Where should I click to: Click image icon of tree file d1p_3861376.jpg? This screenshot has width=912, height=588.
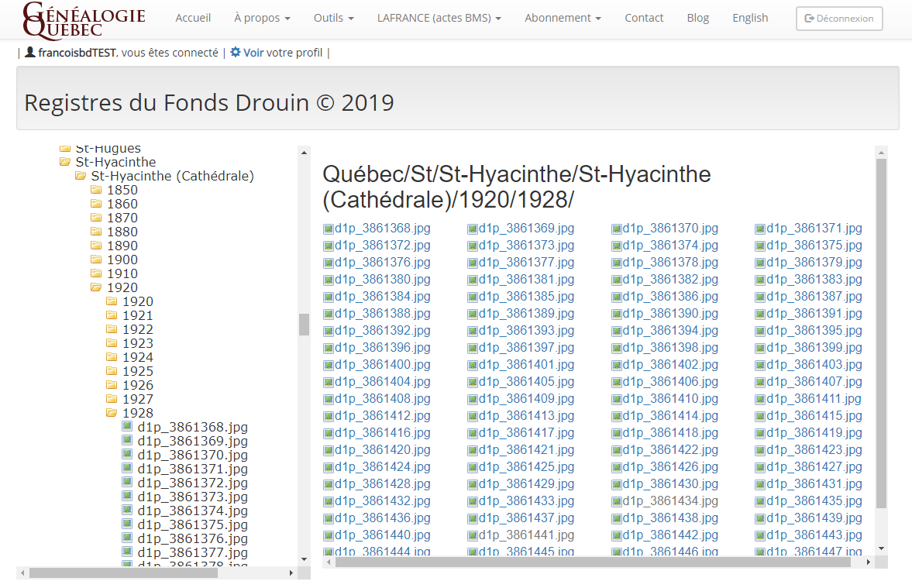pyautogui.click(x=127, y=538)
